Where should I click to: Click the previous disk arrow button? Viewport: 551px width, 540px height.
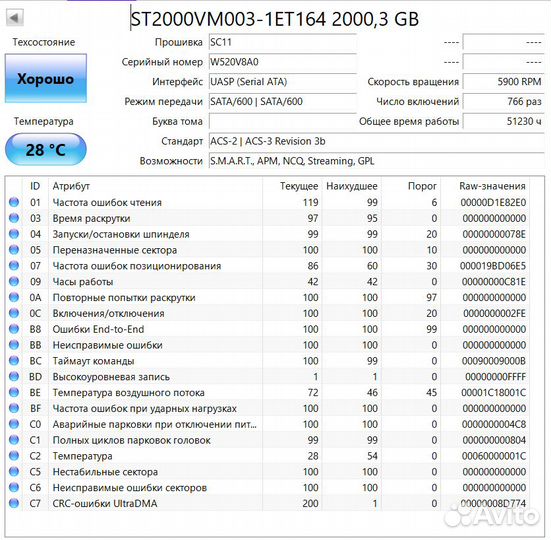pyautogui.click(x=15, y=18)
